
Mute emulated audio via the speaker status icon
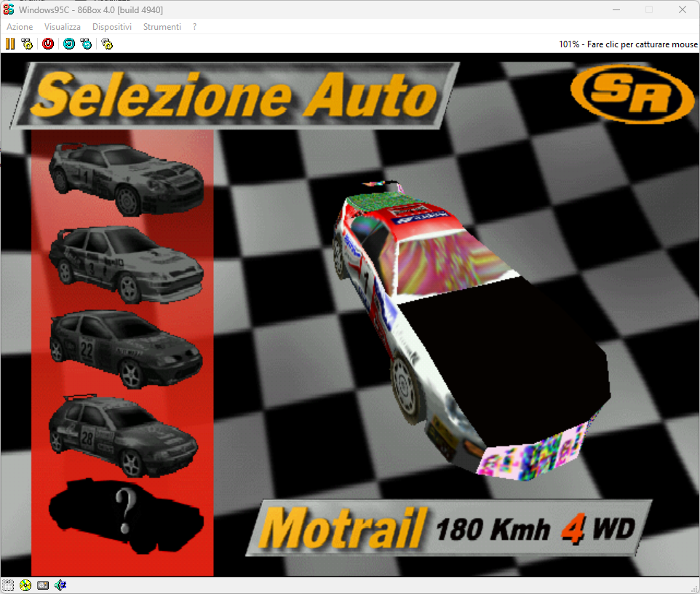60,585
